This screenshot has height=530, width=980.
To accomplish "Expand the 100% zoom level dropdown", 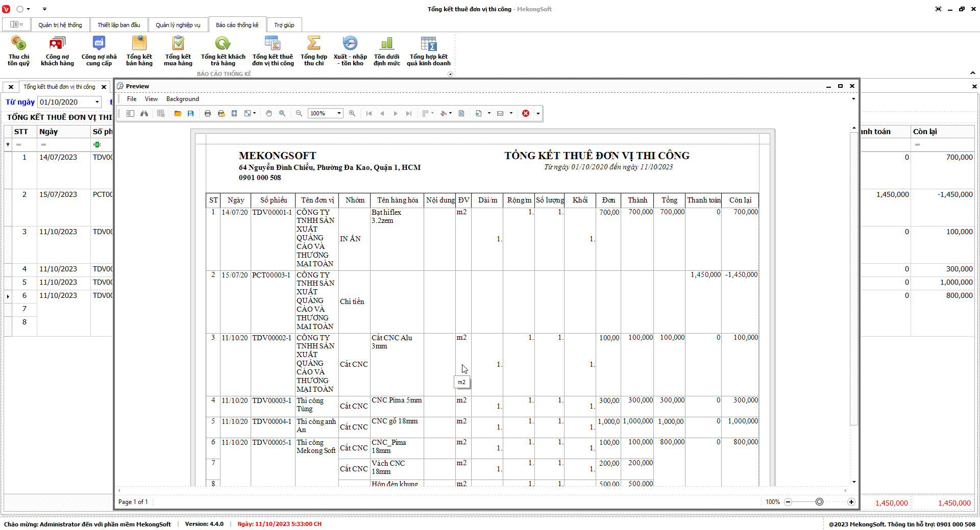I will [x=339, y=113].
